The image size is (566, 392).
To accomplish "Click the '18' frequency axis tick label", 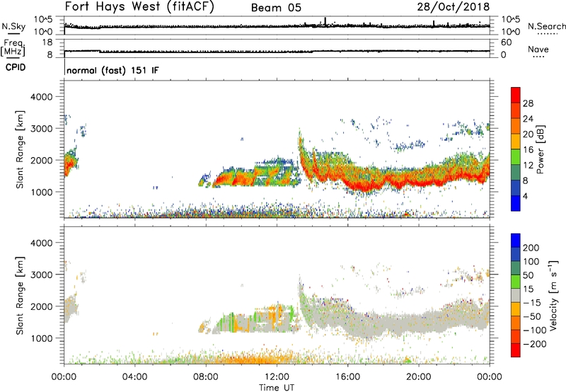I will (47, 42).
